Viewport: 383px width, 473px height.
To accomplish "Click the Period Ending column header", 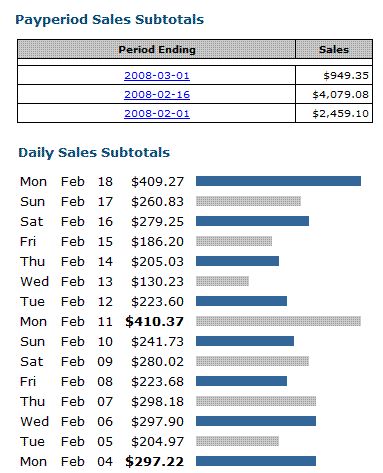I will [x=156, y=49].
